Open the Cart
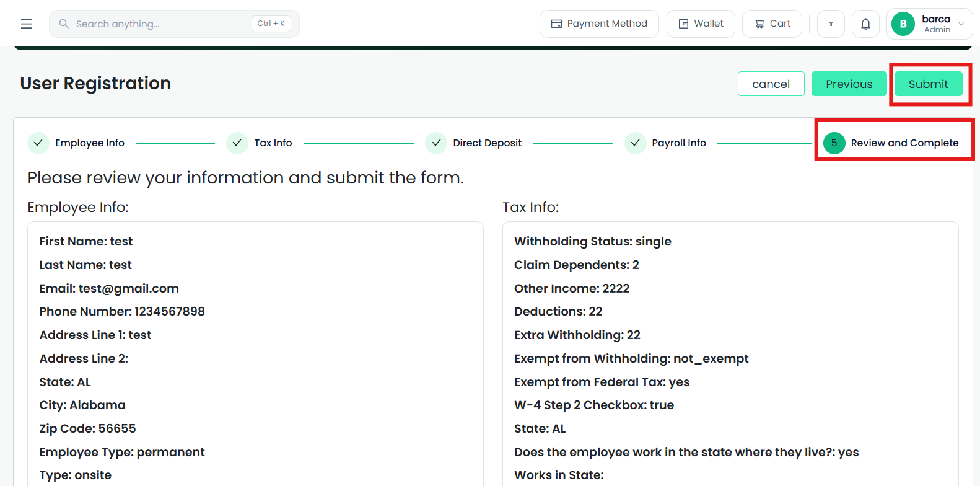This screenshot has height=486, width=980. coord(772,24)
